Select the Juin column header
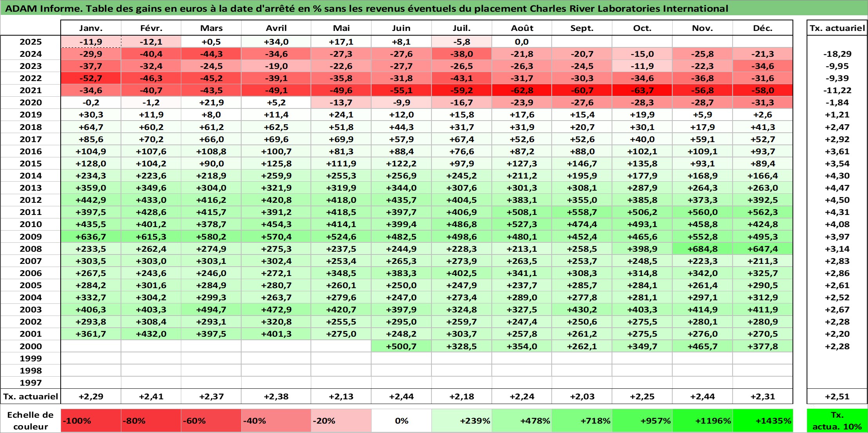Image resolution: width=868 pixels, height=433 pixels. [x=401, y=28]
